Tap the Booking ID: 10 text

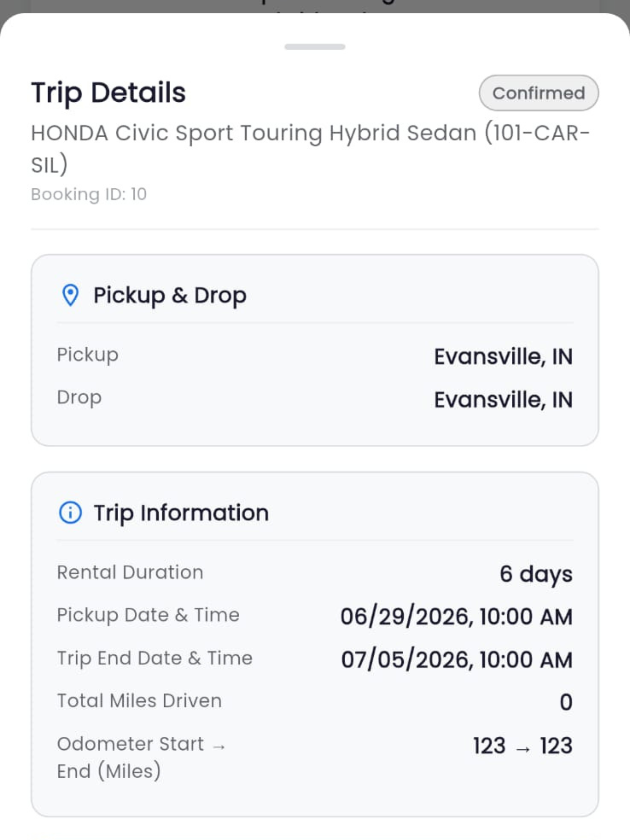(x=89, y=194)
